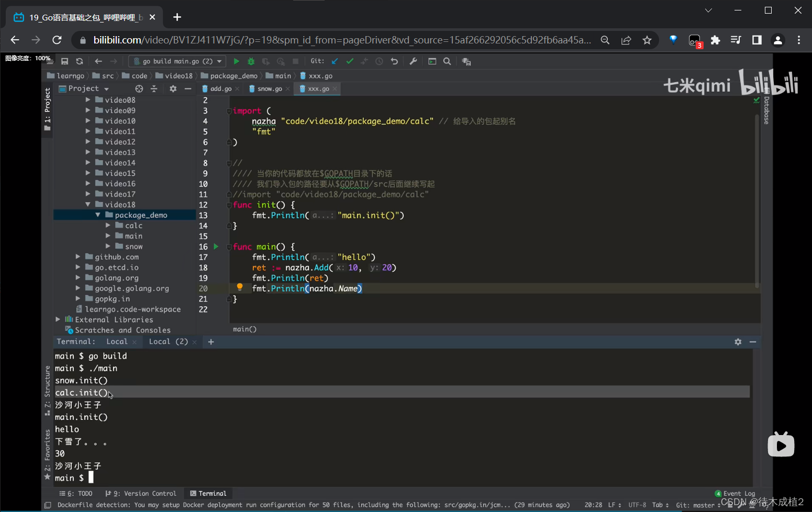Image resolution: width=812 pixels, height=512 pixels.
Task: Expand the video08 folder
Action: tap(88, 100)
